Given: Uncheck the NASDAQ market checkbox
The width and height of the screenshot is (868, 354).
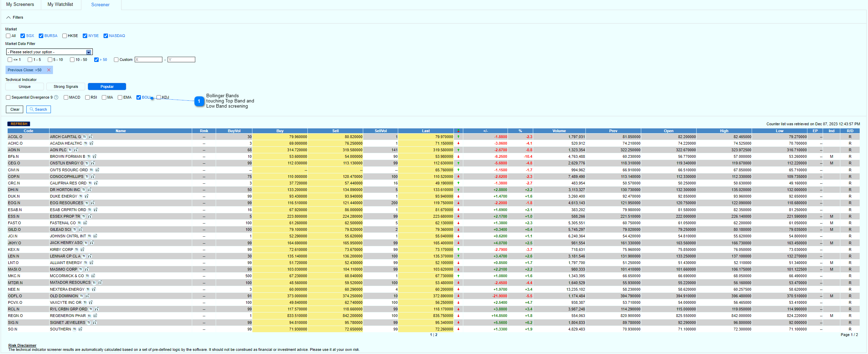Looking at the screenshot, I should pos(106,36).
